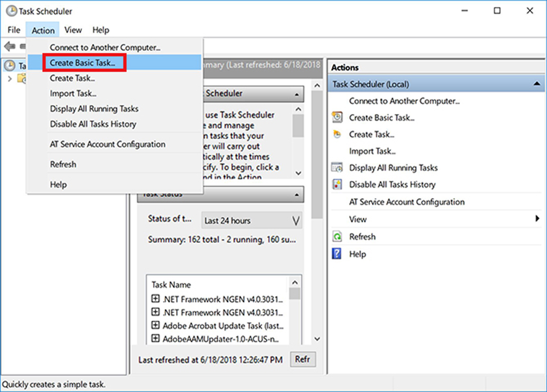
Task: Expand first .NET Framework NGEN task entry
Action: (x=155, y=299)
